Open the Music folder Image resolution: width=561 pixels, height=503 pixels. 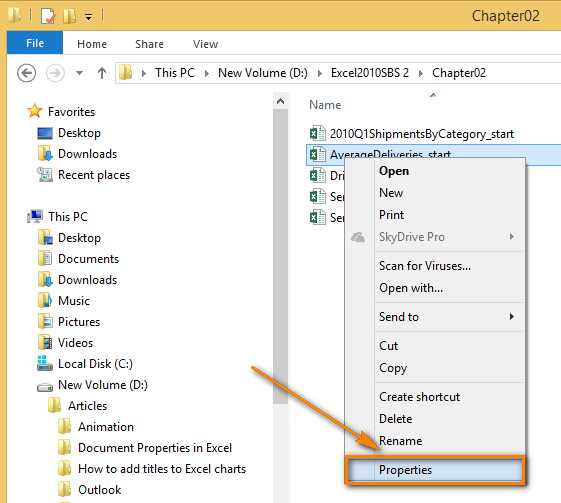(74, 301)
